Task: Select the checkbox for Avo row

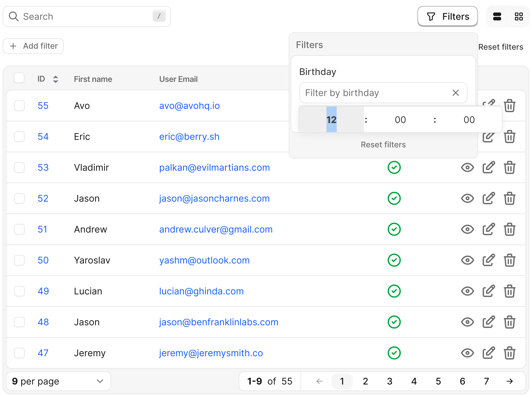Action: pos(19,106)
